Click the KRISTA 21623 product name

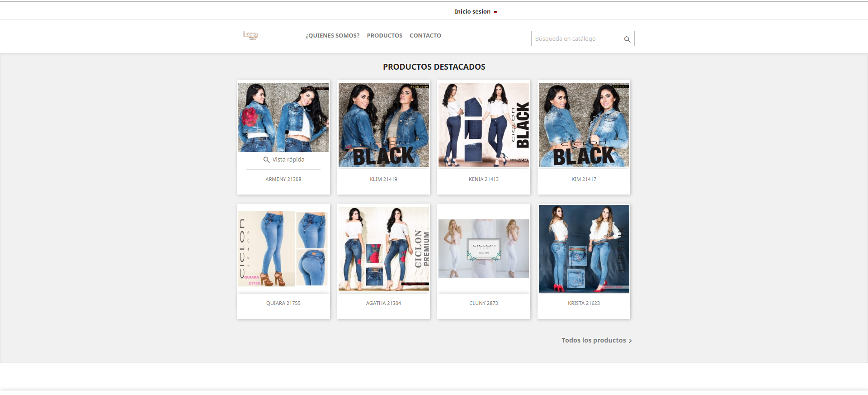click(584, 304)
